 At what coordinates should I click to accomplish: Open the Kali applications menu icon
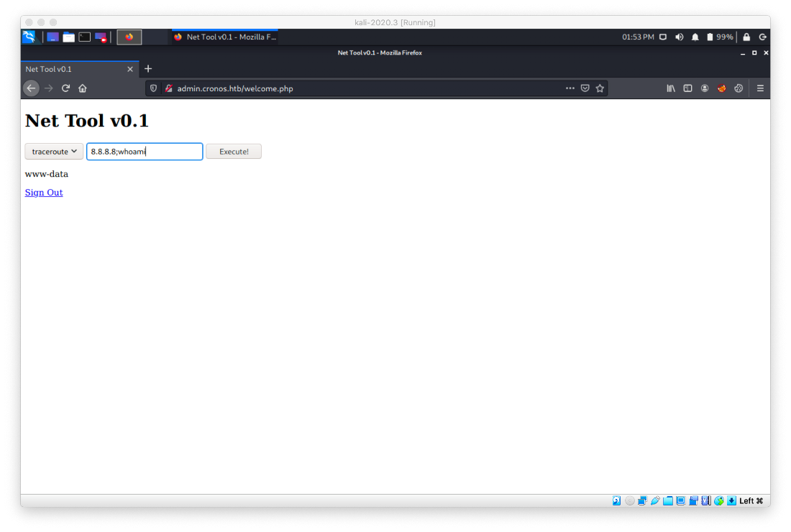(x=28, y=37)
